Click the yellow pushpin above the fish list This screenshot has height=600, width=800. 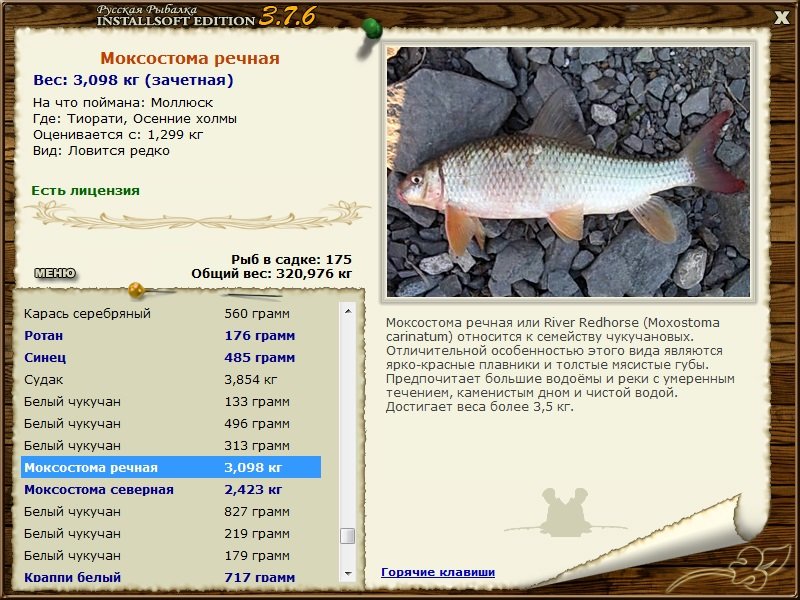coord(137,290)
